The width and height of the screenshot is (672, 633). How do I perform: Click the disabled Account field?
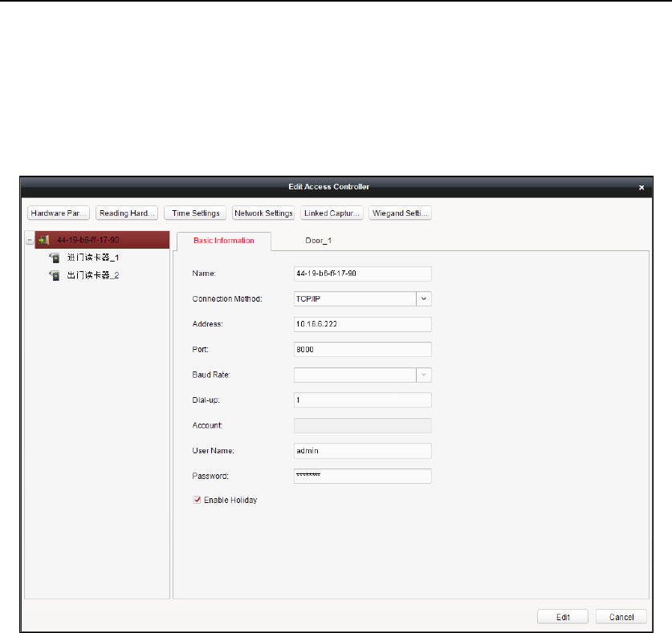click(x=363, y=425)
